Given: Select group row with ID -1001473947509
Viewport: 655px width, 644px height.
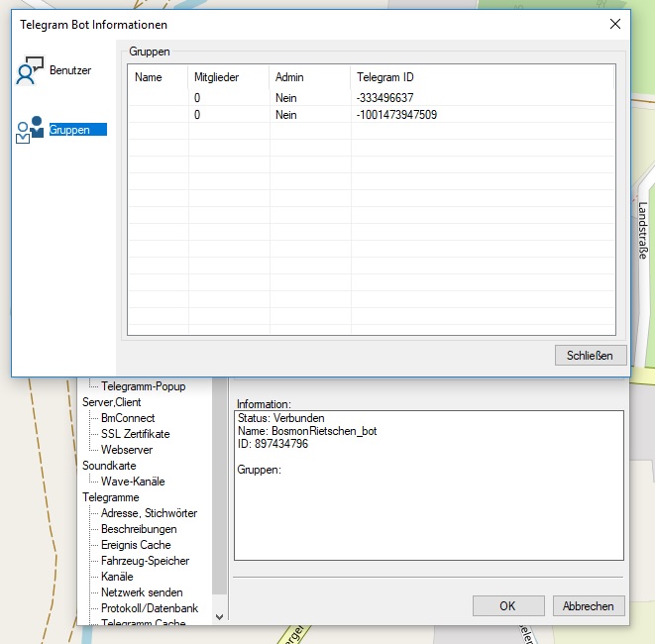Looking at the screenshot, I should point(396,115).
